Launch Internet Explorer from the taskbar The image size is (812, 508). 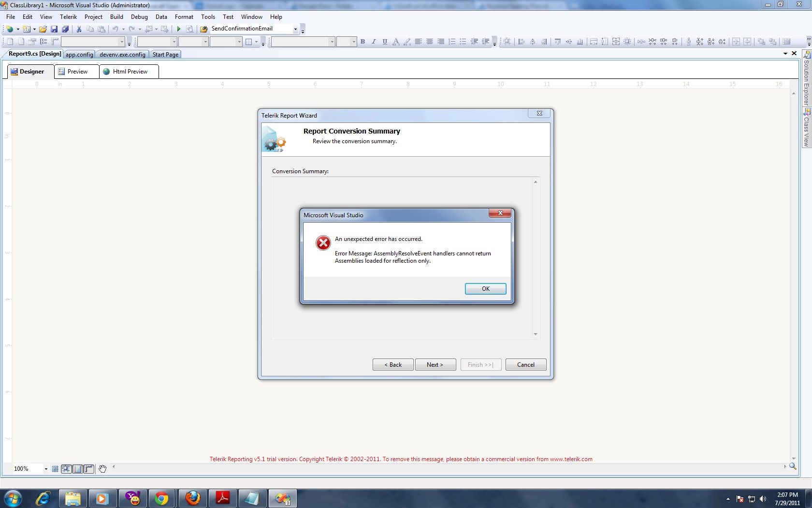[43, 498]
